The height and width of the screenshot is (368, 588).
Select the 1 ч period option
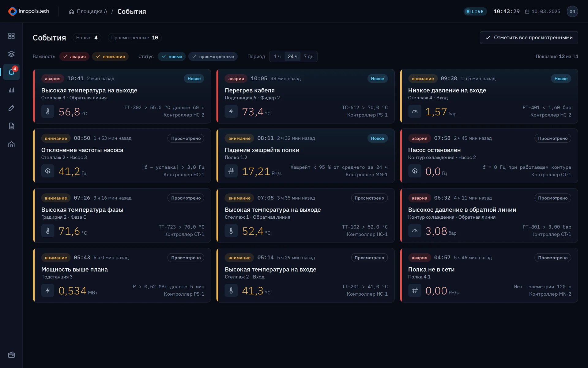(x=277, y=56)
